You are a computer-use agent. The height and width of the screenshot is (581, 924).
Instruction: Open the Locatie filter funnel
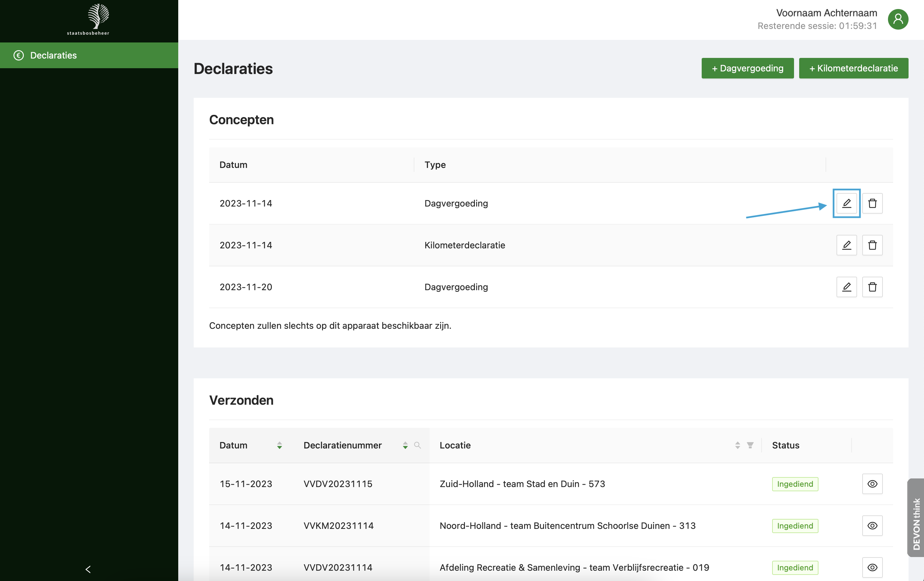pyautogui.click(x=750, y=445)
